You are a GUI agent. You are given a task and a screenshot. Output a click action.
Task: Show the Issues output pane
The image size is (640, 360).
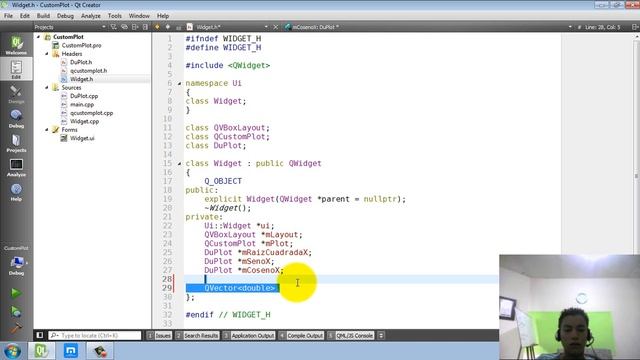pyautogui.click(x=159, y=336)
